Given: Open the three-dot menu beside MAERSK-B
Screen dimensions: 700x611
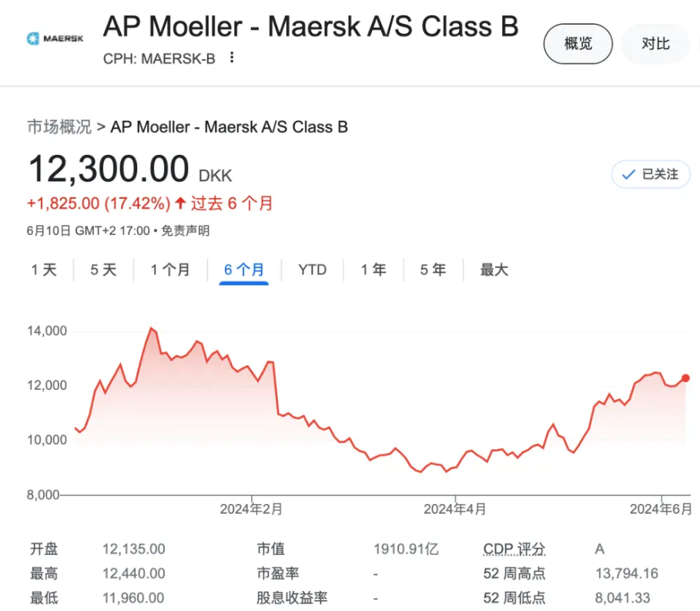Looking at the screenshot, I should pos(232,58).
